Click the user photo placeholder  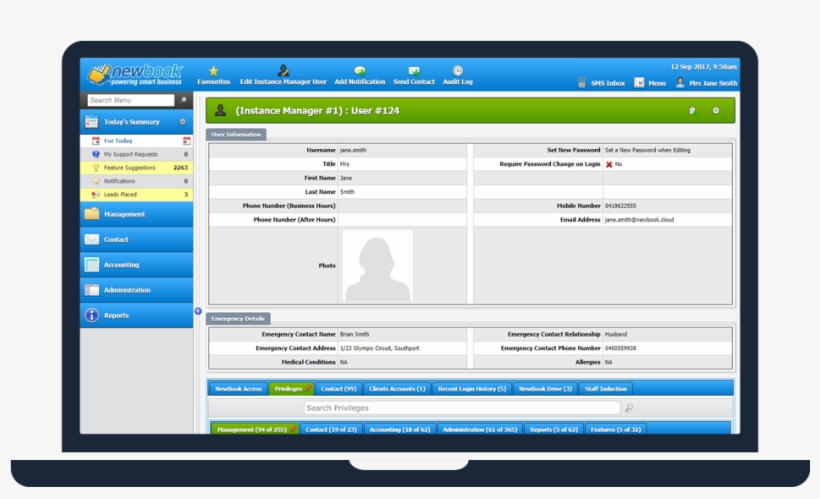[378, 266]
